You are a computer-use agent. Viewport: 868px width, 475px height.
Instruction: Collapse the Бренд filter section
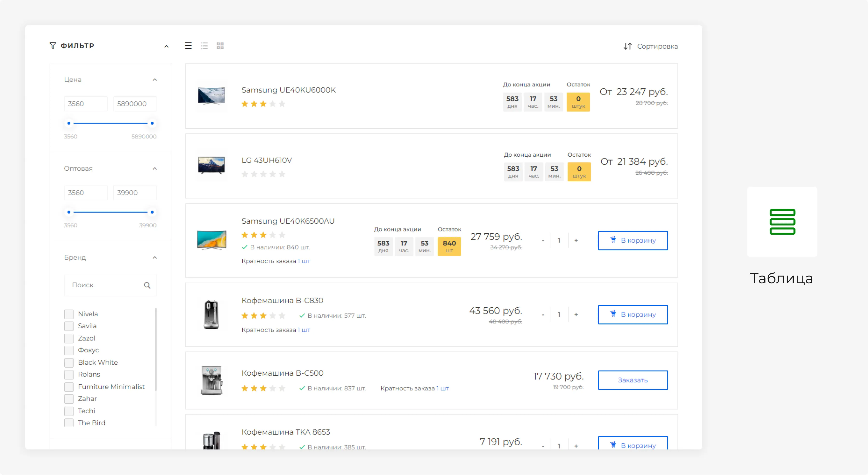[x=155, y=257]
